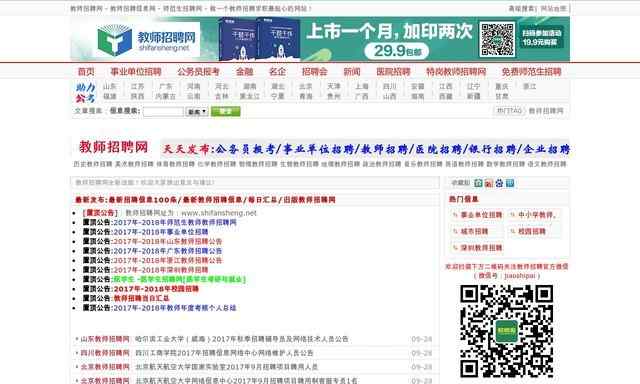Select 黑龙江 province link
The width and height of the screenshot is (640, 384).
[250, 96]
